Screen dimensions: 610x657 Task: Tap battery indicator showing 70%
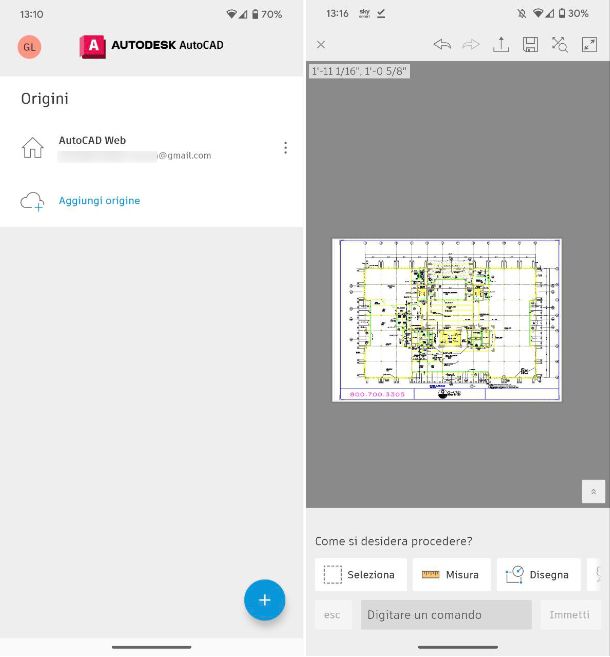[x=266, y=14]
